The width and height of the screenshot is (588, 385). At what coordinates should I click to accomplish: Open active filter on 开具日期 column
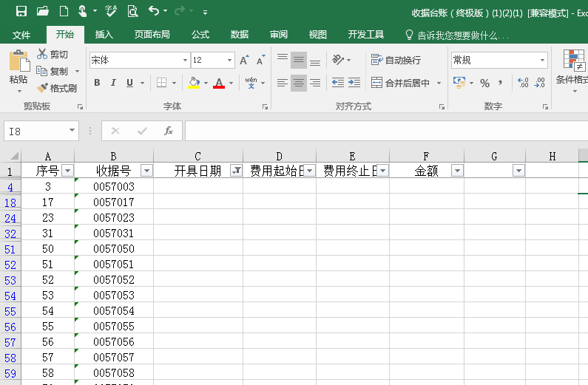click(236, 171)
